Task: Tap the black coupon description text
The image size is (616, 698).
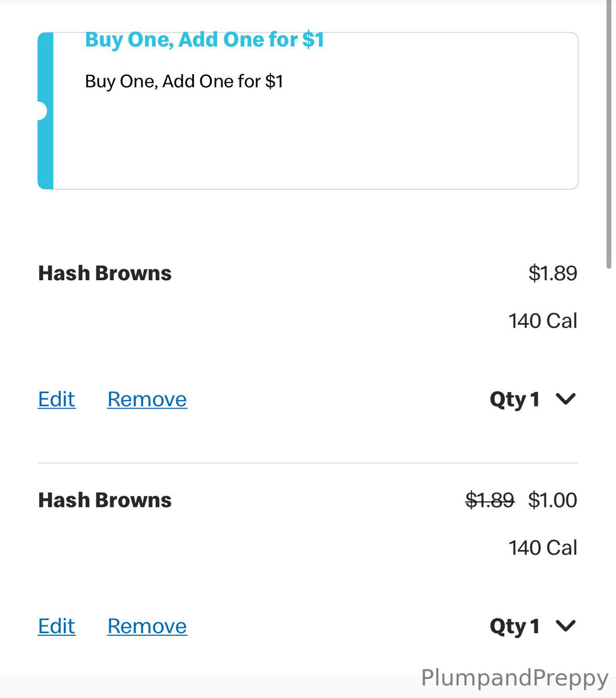Action: tap(184, 82)
